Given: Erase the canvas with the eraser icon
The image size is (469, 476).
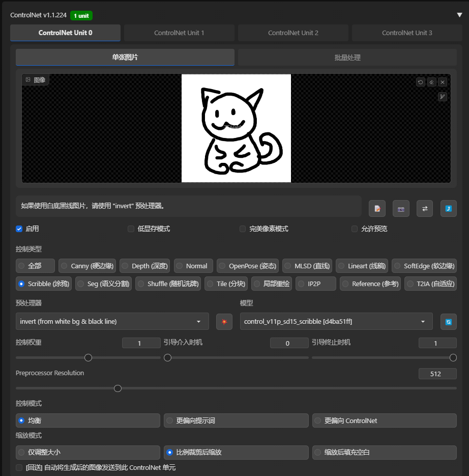Looking at the screenshot, I should click(x=431, y=82).
